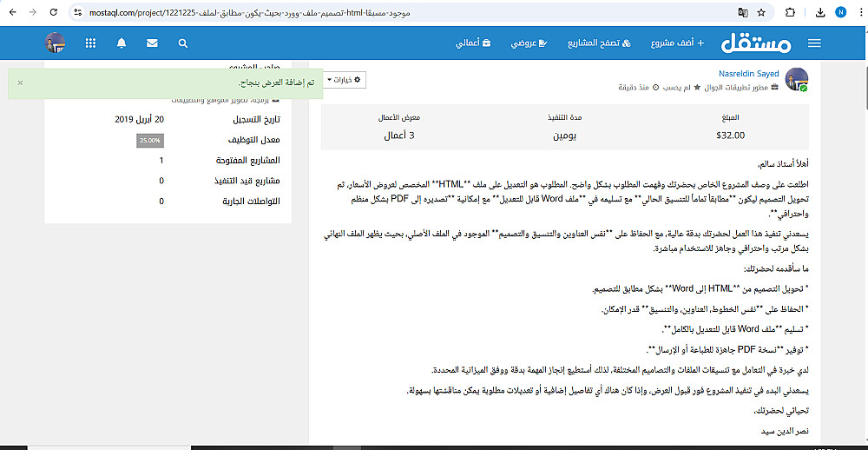Image resolution: width=868 pixels, height=450 pixels.
Task: Open user avatar in navbar
Action: click(x=55, y=43)
